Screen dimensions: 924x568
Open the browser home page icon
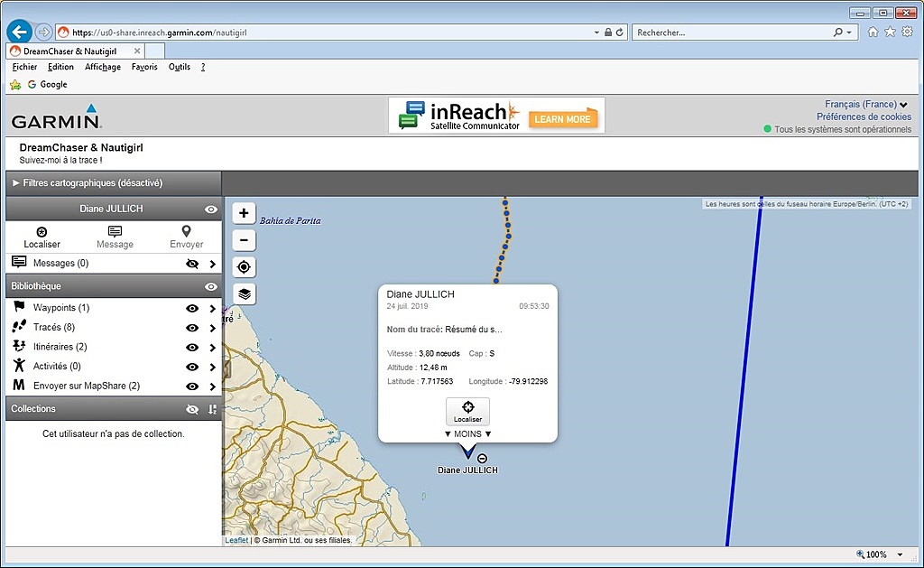click(873, 32)
